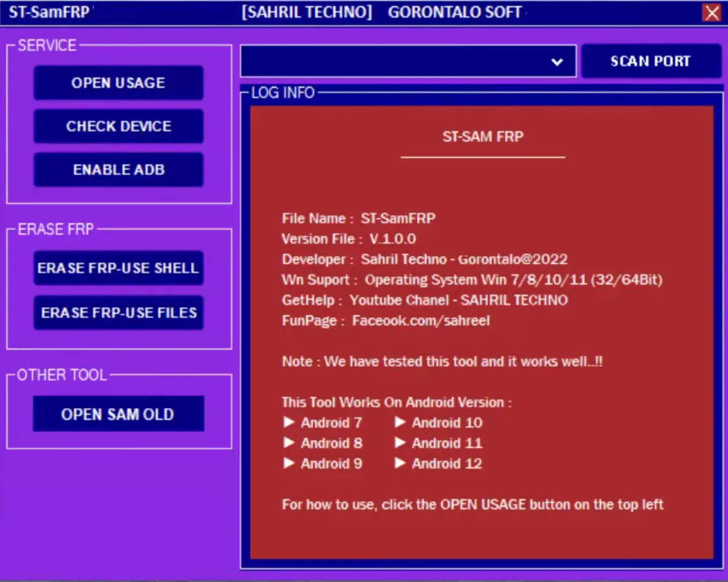Click the SCAN PORT button

(x=650, y=61)
